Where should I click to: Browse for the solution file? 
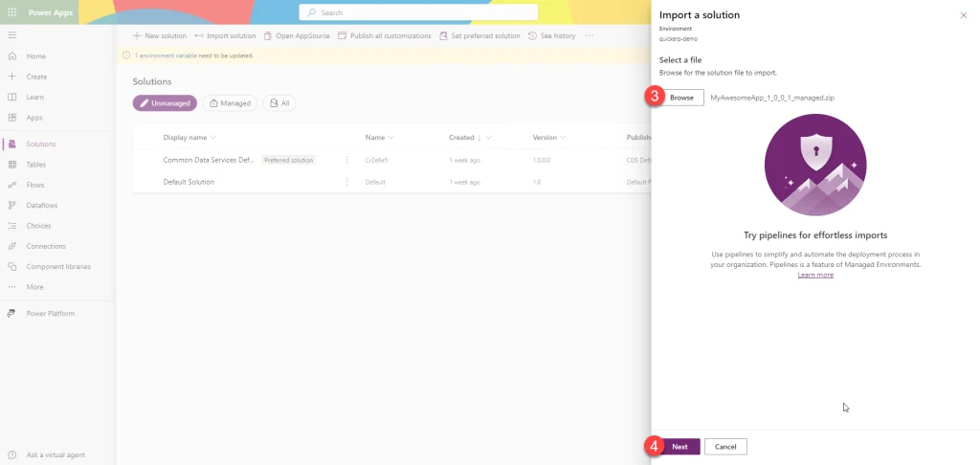click(x=681, y=98)
